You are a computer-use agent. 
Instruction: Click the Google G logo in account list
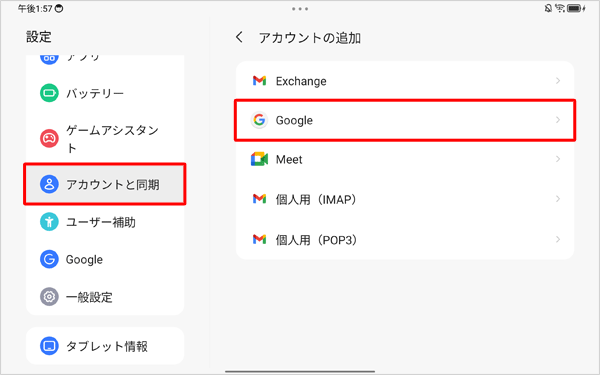[x=259, y=120]
